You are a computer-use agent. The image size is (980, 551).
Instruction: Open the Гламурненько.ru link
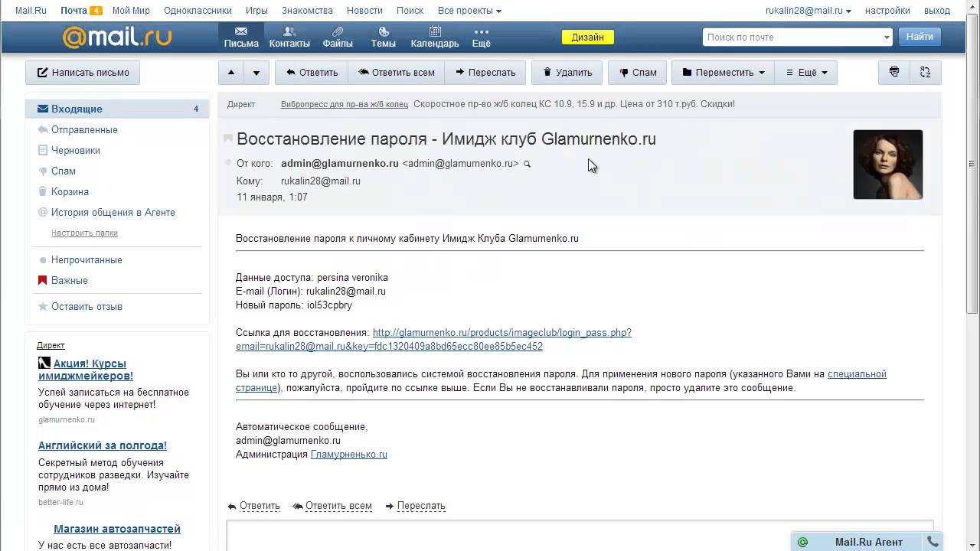coord(349,454)
